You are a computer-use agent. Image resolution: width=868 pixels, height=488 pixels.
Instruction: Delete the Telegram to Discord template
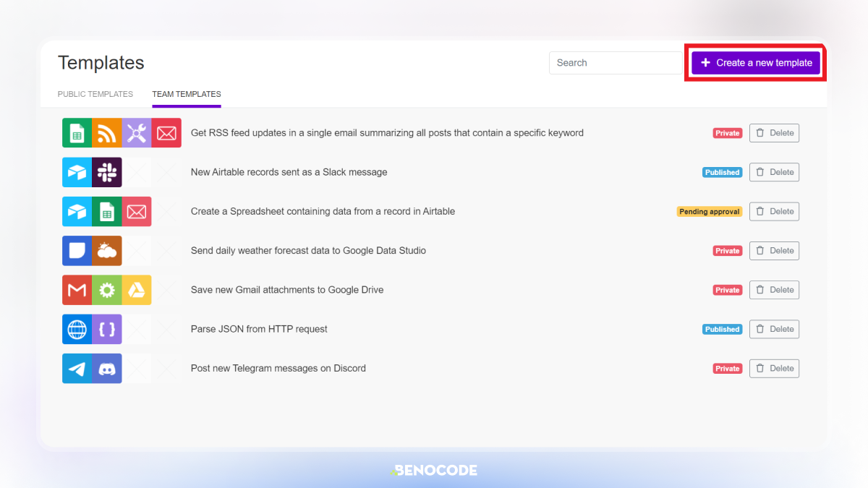774,368
